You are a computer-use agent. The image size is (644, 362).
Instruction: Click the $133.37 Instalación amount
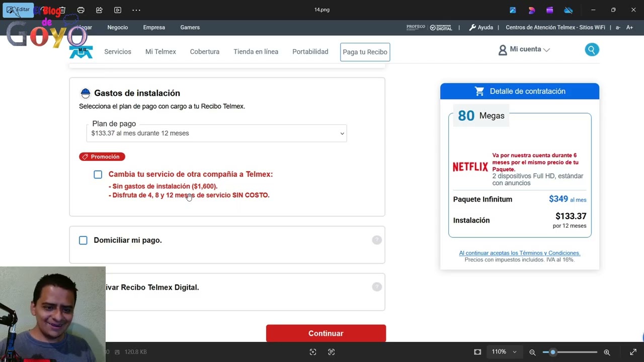571,216
